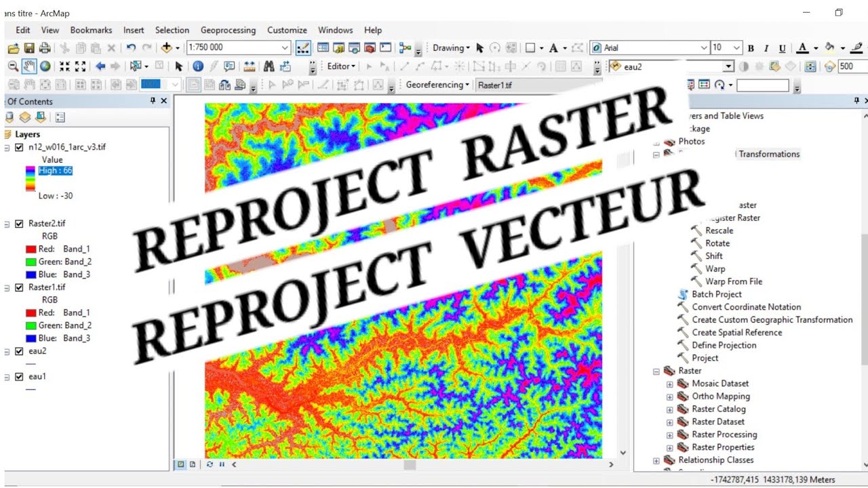Screen dimensions: 868x488
Task: Select the HTML Popup tool icon
Action: coord(229,66)
